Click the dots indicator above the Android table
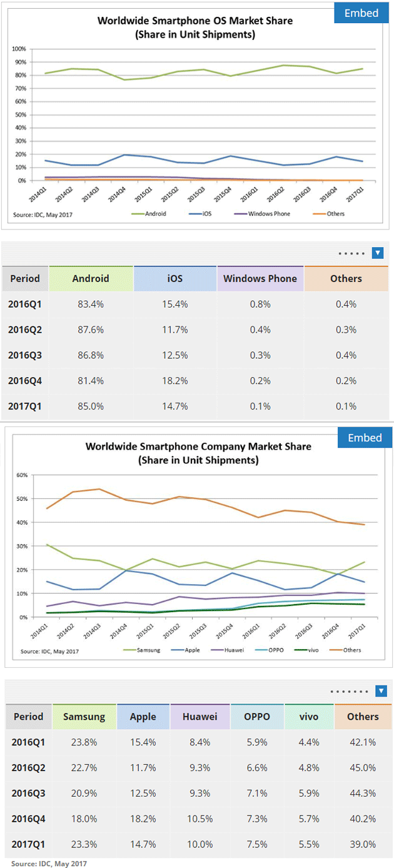Screen dimensions: 394x868 [351, 254]
